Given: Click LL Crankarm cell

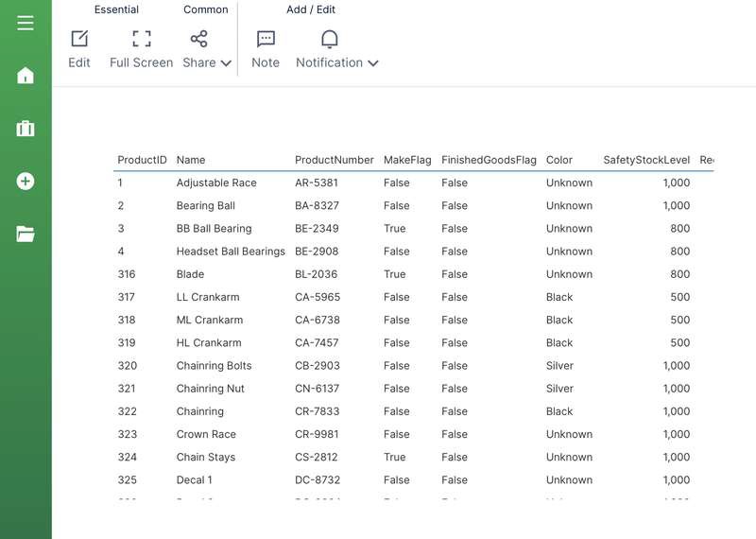Looking at the screenshot, I should click(208, 297).
